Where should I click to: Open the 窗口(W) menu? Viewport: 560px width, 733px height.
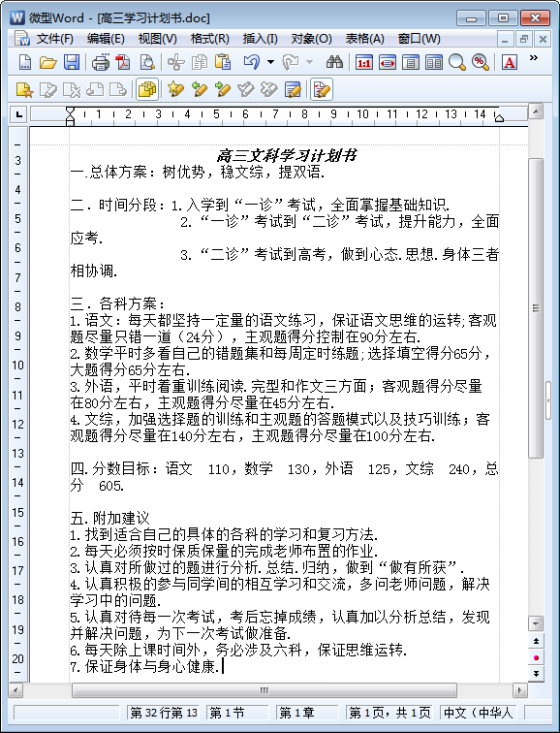419,39
